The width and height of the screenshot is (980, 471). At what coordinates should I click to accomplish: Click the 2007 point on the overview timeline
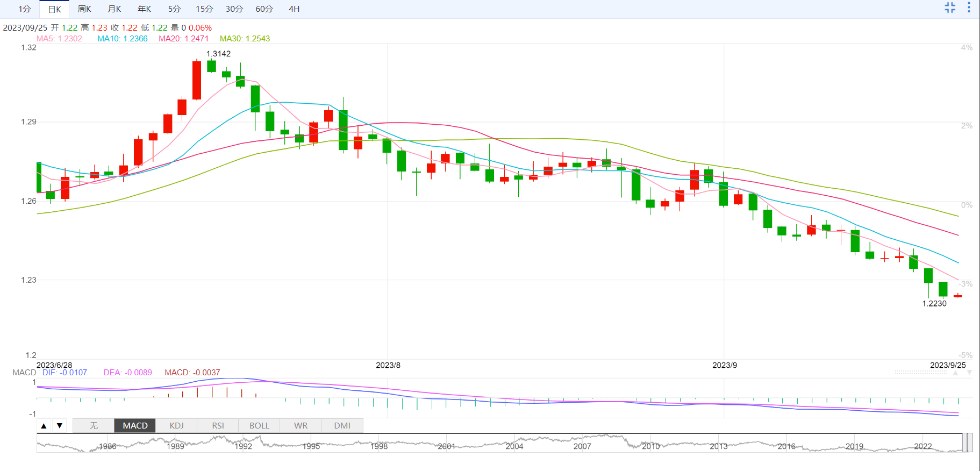click(582, 446)
